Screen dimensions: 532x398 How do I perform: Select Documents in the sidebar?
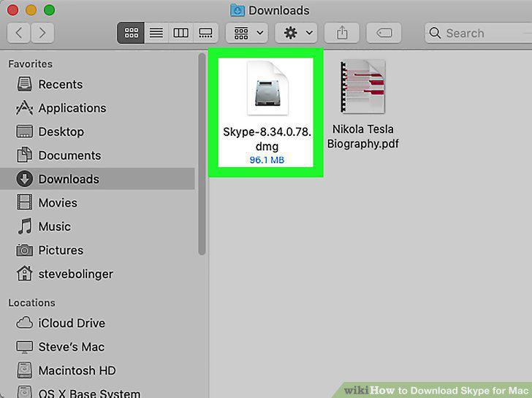tap(97, 156)
